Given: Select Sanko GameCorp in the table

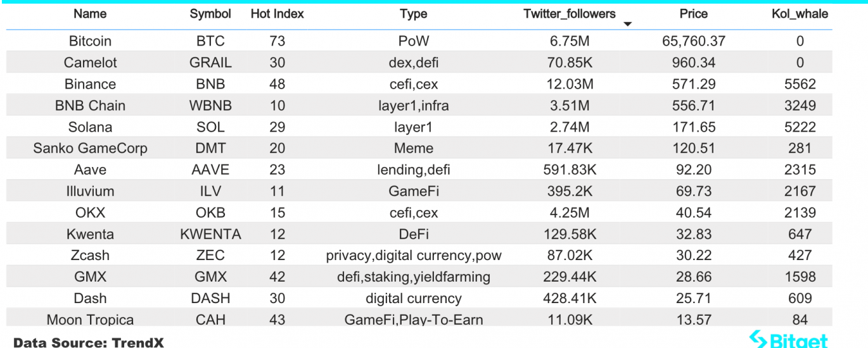Looking at the screenshot, I should click(90, 149).
